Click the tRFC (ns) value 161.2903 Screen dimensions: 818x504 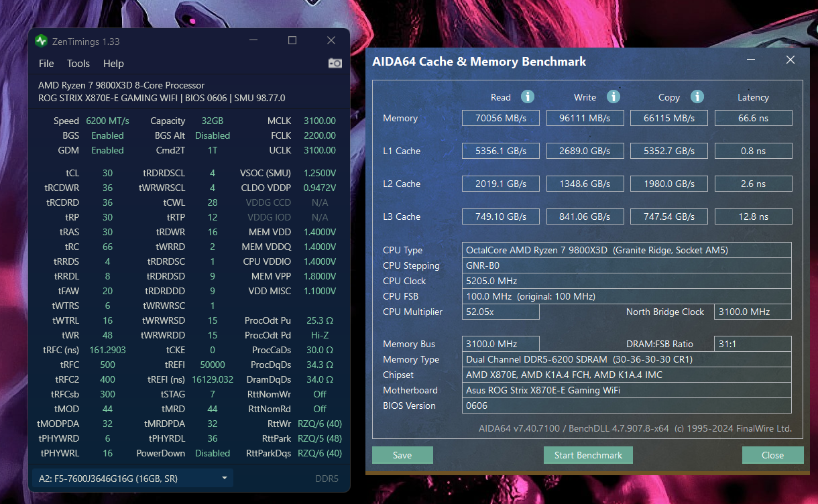coord(107,350)
